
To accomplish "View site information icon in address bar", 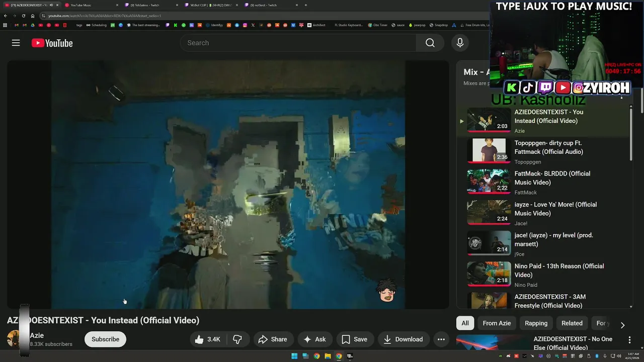I will pyautogui.click(x=43, y=16).
